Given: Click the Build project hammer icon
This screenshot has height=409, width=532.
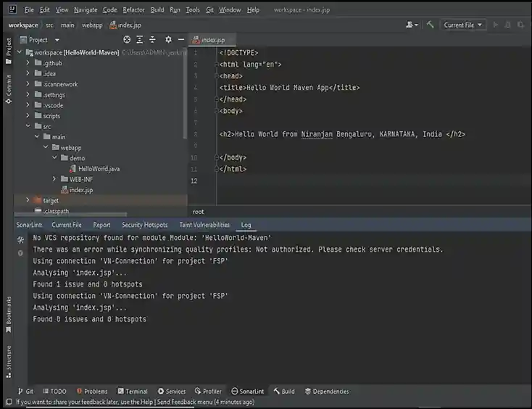Looking at the screenshot, I should 431,25.
